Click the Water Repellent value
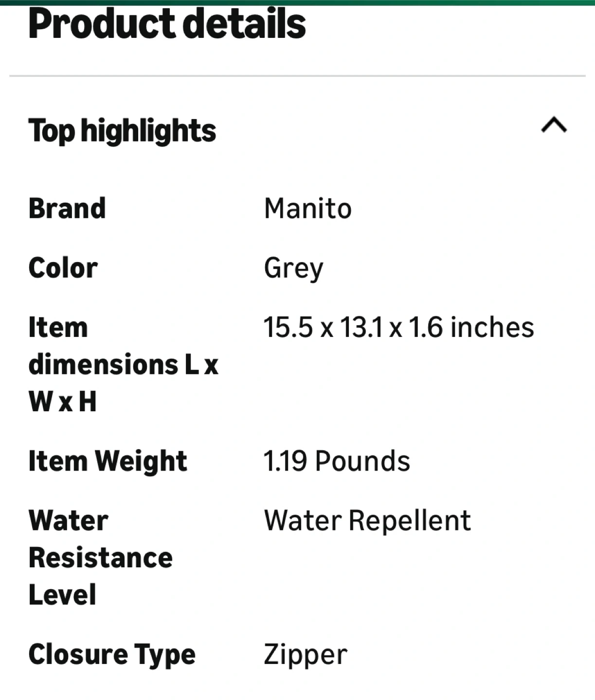595x700 pixels. click(367, 521)
